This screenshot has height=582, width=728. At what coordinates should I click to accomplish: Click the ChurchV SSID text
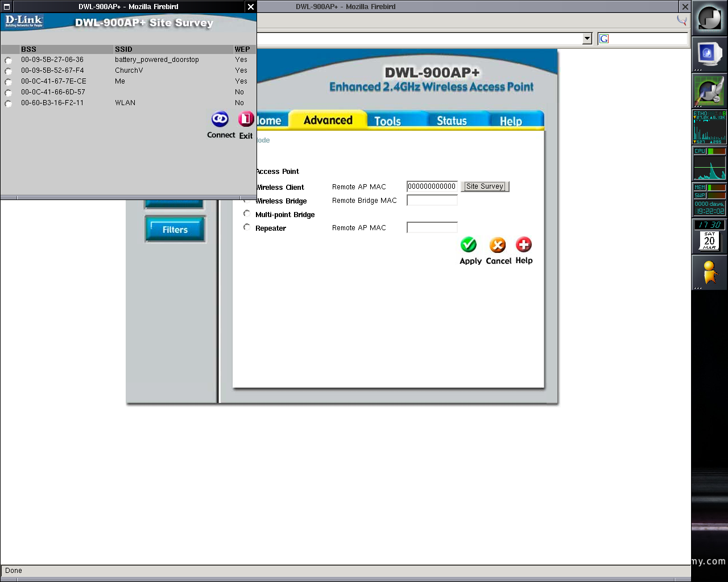[129, 70]
